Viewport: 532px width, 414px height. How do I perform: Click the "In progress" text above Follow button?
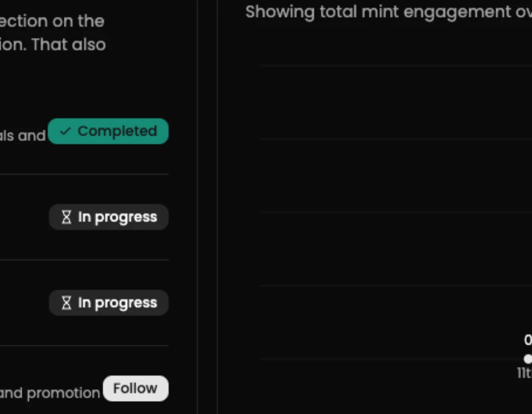pos(118,303)
